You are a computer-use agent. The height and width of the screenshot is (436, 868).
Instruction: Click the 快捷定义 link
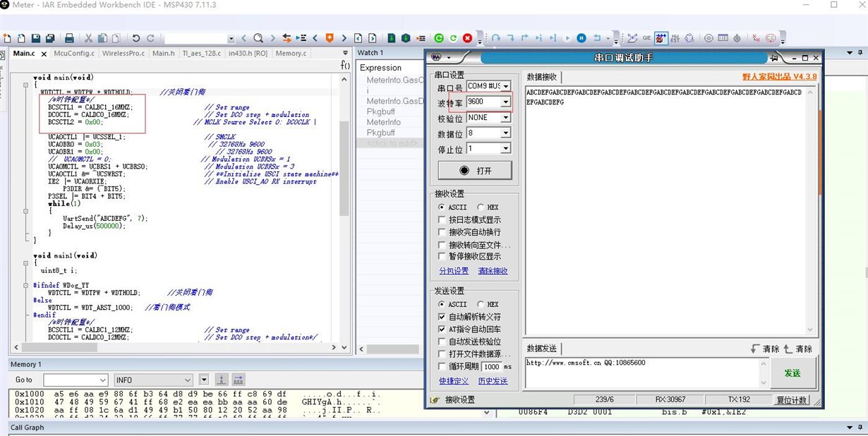point(454,381)
